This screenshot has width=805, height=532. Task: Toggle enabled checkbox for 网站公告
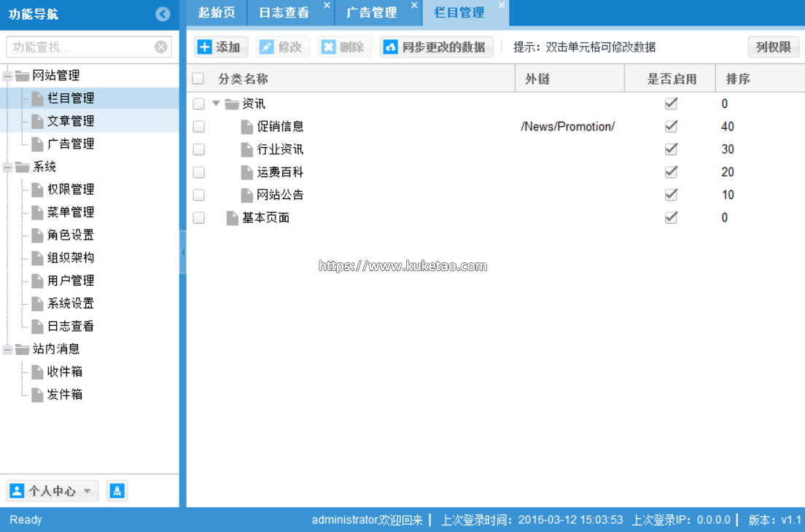[671, 195]
